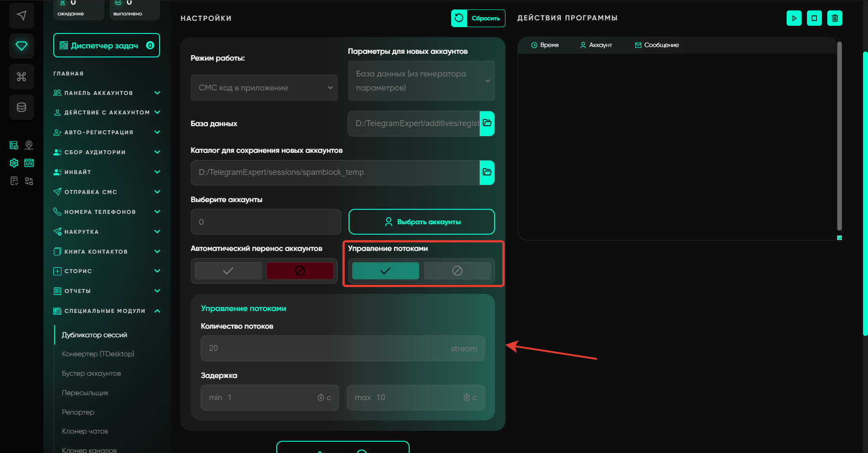Viewport: 868px width, 453px height.
Task: Open the database icon in left rail
Action: tap(21, 107)
